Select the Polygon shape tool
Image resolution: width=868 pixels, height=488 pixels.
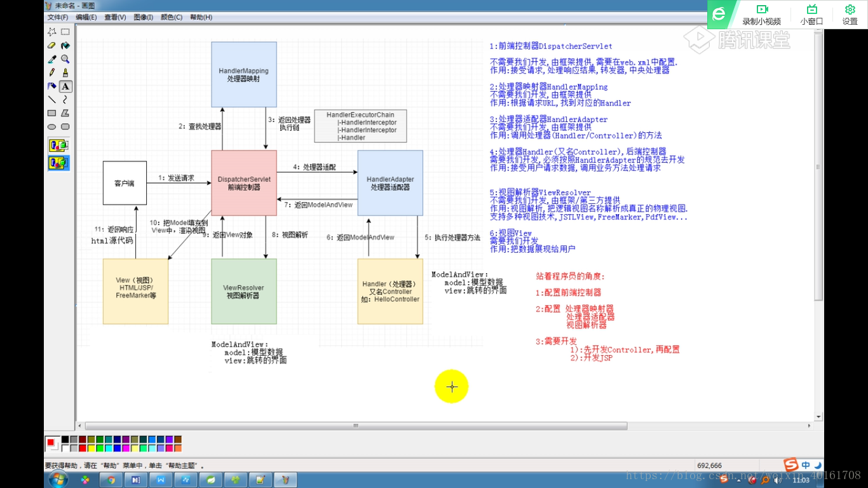point(65,113)
